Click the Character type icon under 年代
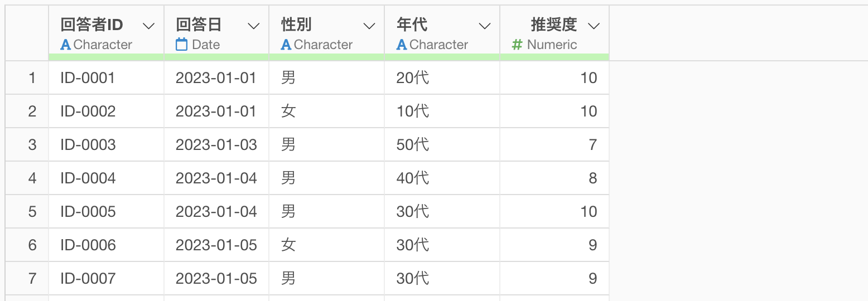Screen dimensions: 868x301 402,45
